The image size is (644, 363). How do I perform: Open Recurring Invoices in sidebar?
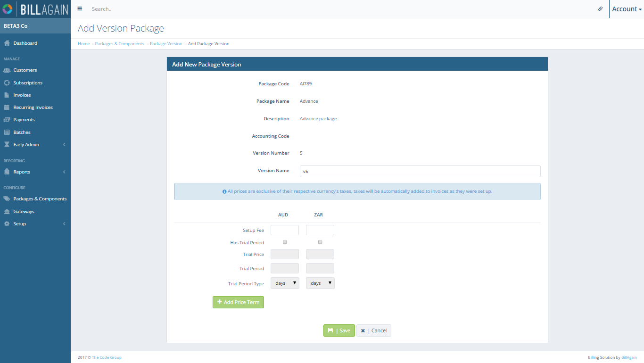click(x=33, y=107)
